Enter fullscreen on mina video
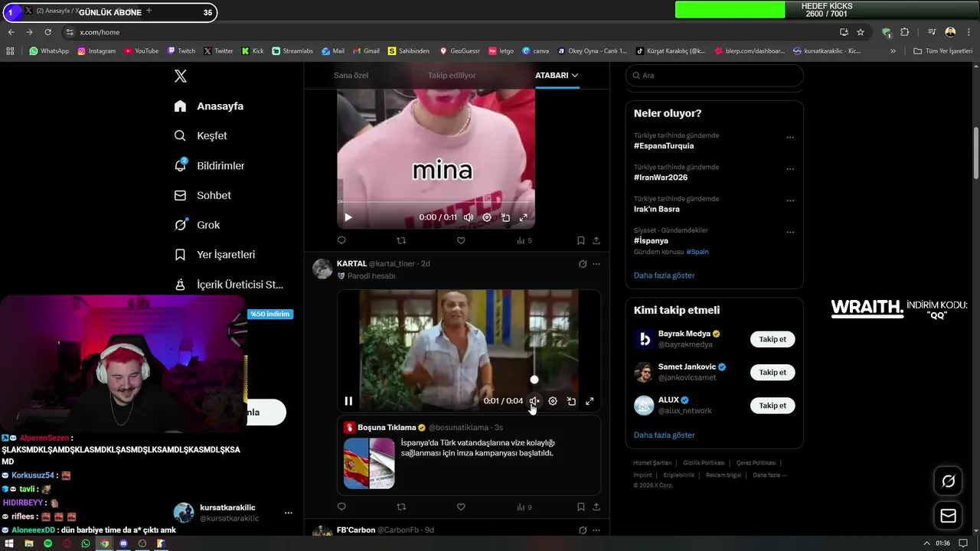 tap(524, 217)
